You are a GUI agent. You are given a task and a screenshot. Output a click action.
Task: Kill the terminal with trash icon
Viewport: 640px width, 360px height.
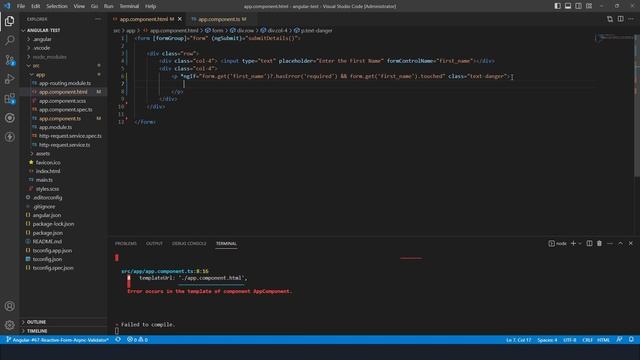coord(599,243)
